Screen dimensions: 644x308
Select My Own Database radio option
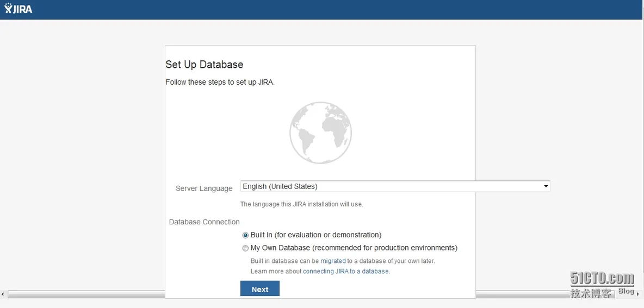pos(246,248)
